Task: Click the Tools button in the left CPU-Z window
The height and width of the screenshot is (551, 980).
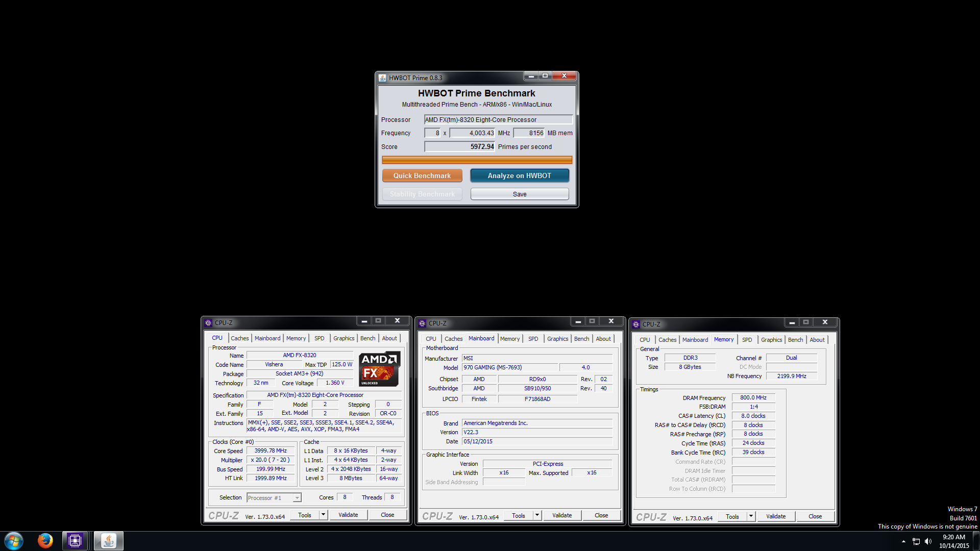Action: pos(305,515)
